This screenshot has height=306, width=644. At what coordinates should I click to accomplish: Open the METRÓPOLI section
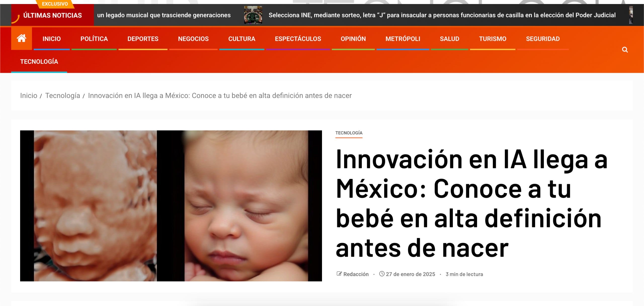coord(403,39)
